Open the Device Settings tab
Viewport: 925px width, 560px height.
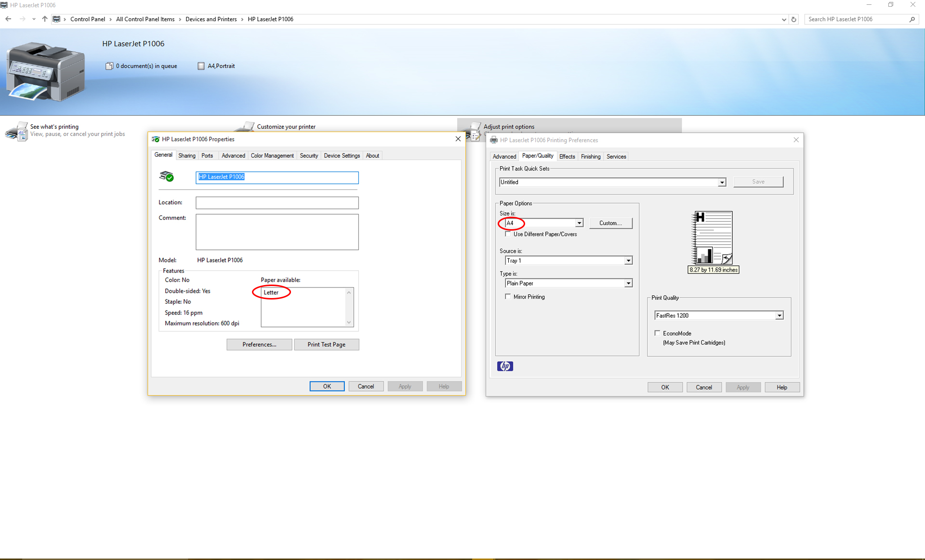tap(342, 156)
